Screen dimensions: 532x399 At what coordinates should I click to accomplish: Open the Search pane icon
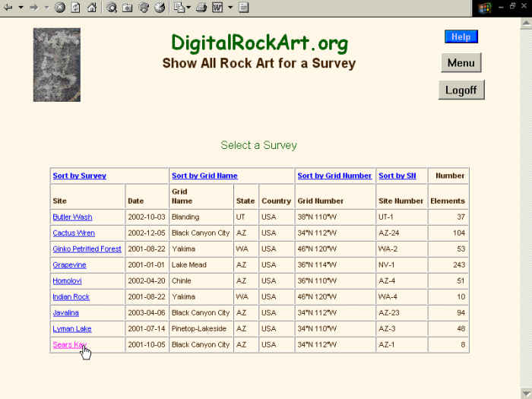[112, 8]
